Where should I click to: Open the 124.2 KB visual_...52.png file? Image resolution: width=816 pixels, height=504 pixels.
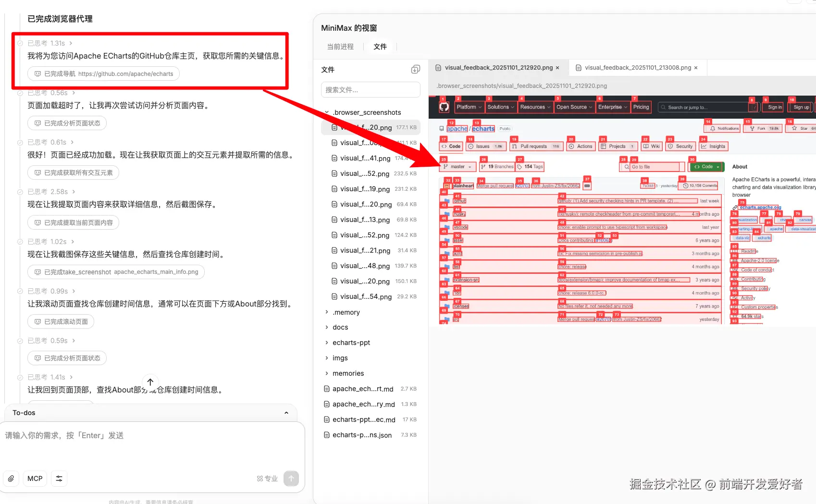[371, 235]
